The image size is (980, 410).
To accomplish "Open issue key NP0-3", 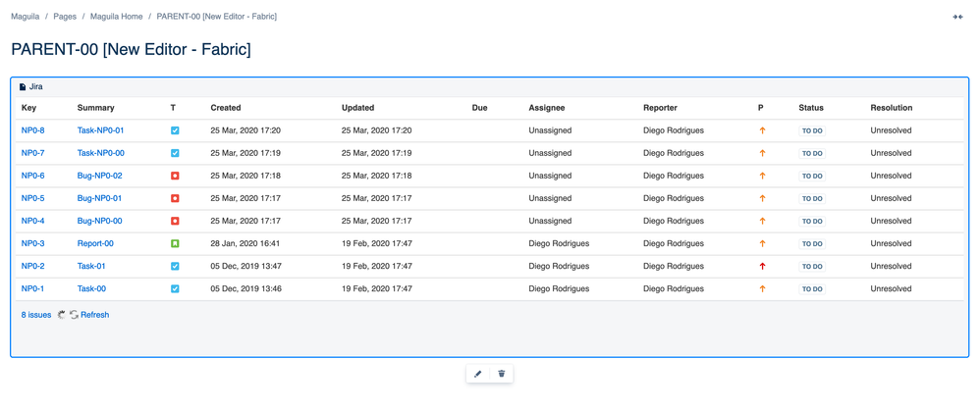I will coord(32,243).
